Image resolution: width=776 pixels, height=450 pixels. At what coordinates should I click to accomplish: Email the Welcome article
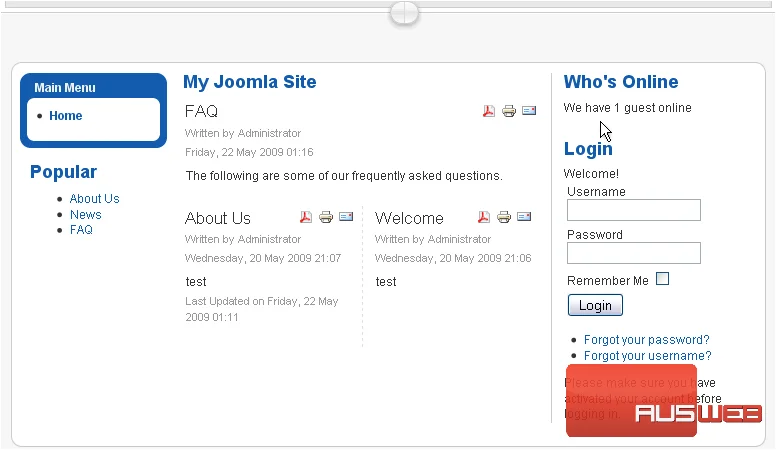(524, 217)
